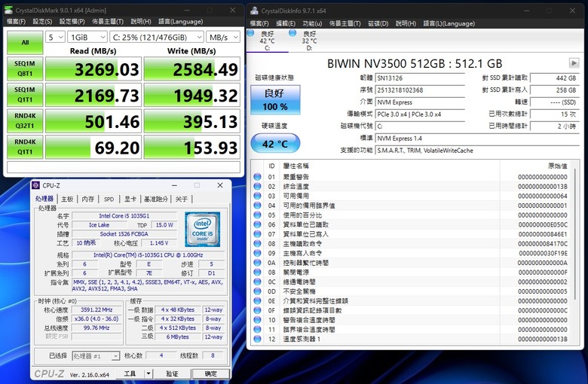Screen dimensions: 588x384
Task: Switch to the 主板 tab in CPU-Z
Action: coord(67,199)
